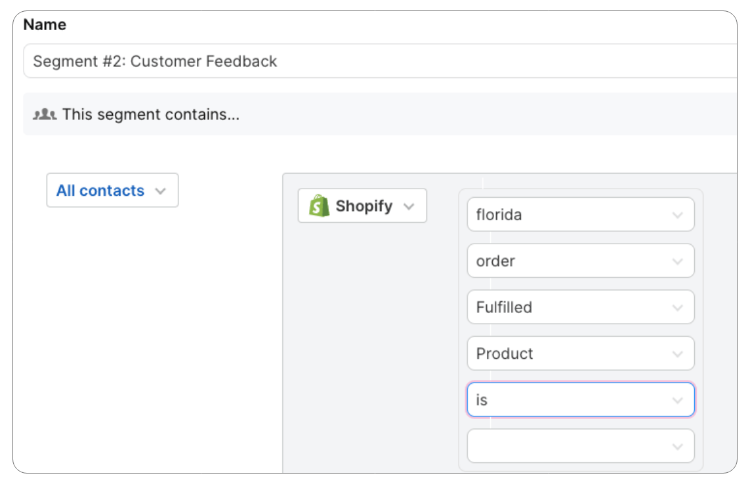Click the arrow in the 'is' field
750x484 pixels.
click(x=677, y=400)
